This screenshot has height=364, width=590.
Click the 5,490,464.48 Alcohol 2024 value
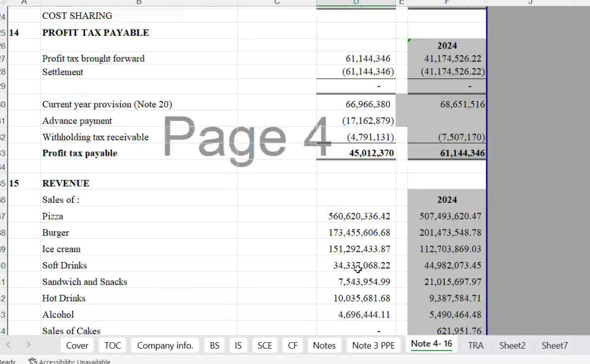[455, 314]
